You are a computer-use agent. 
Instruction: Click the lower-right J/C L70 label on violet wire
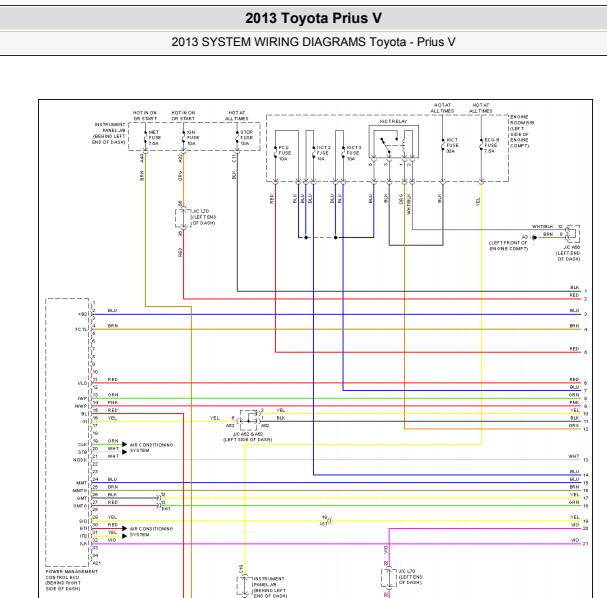pyautogui.click(x=410, y=577)
